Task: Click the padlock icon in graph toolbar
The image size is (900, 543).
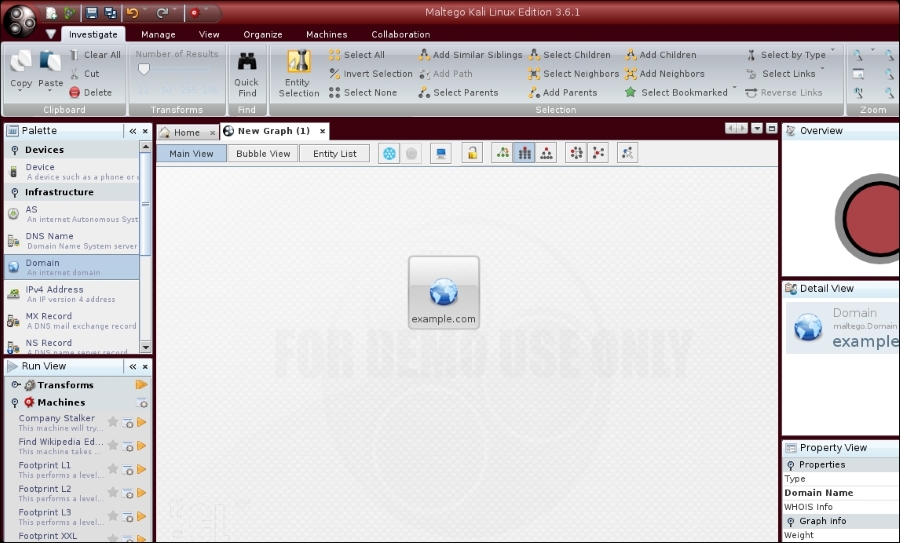Action: pos(472,153)
